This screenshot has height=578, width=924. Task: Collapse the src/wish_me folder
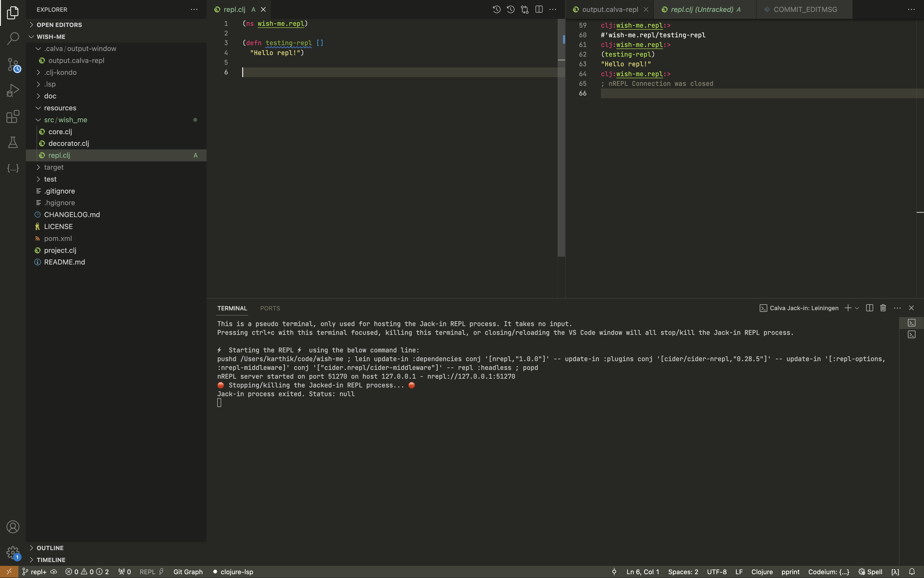tap(116, 120)
